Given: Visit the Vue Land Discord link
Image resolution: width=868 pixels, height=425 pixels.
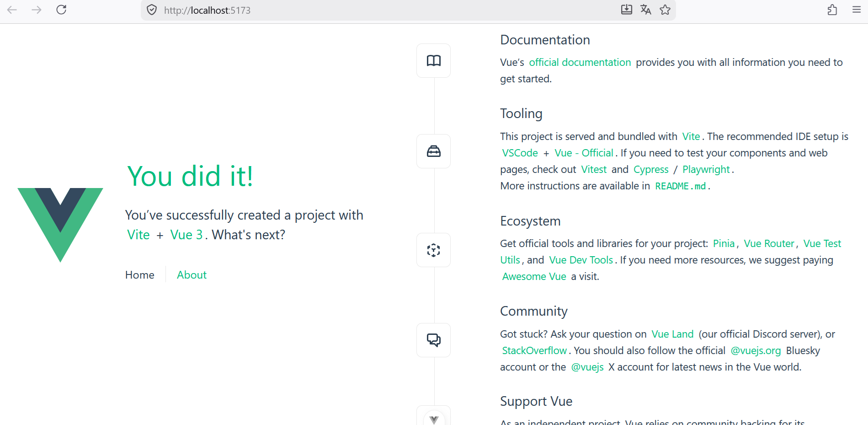Looking at the screenshot, I should pyautogui.click(x=672, y=334).
